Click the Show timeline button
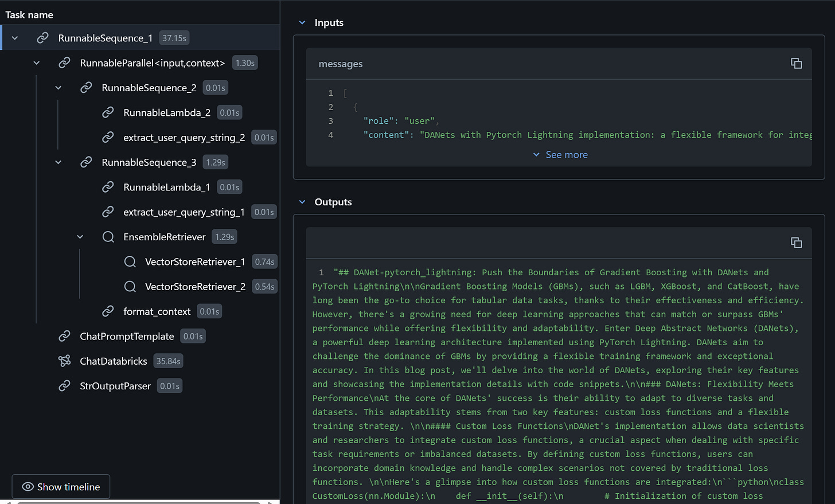835x504 pixels. (61, 487)
